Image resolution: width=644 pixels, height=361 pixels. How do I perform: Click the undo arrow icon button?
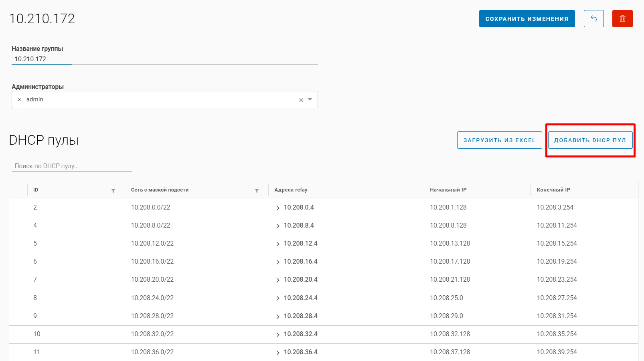coord(593,19)
